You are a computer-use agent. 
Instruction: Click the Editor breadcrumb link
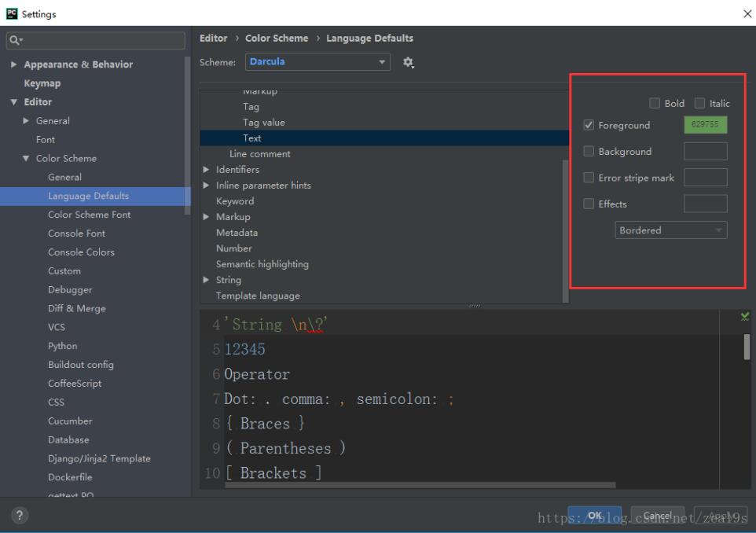point(213,38)
